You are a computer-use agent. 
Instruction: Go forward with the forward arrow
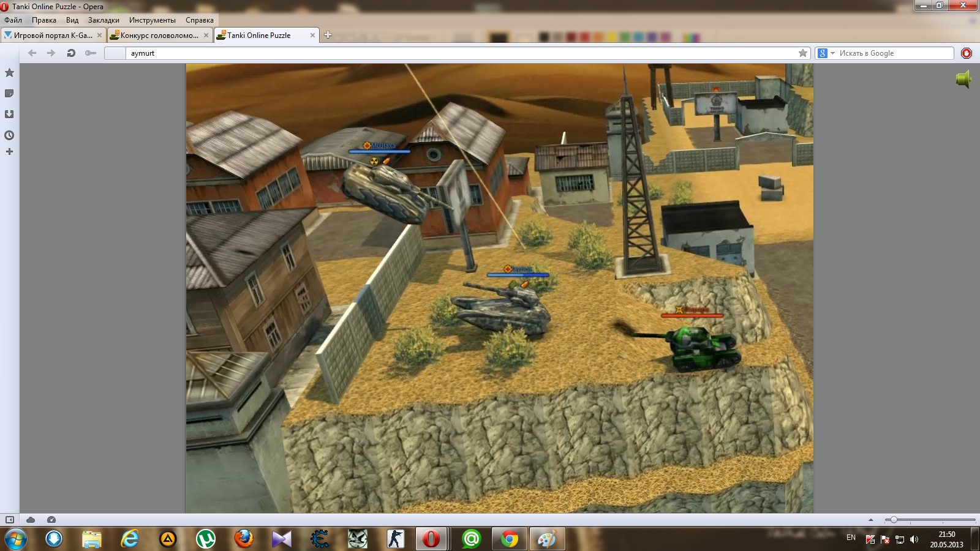(x=51, y=53)
